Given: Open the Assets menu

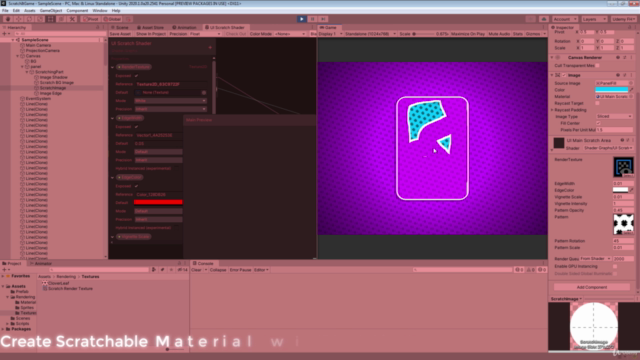Looking at the screenshot, I should point(29,11).
